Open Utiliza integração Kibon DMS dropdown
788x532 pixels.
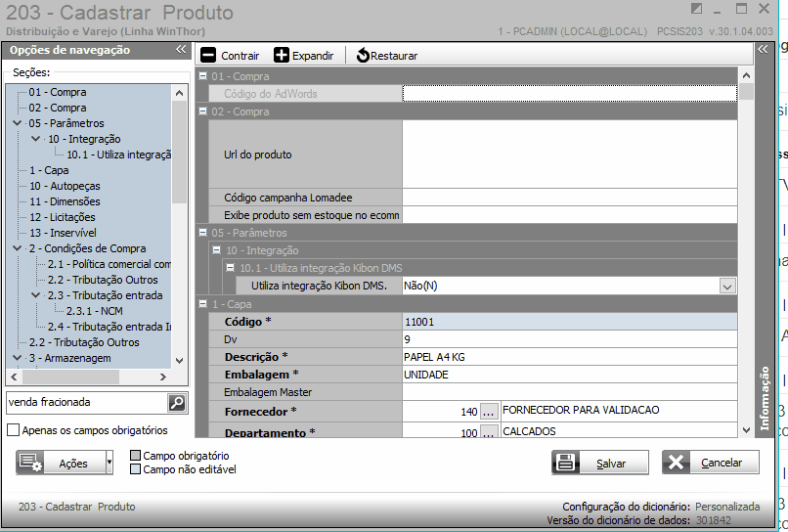tap(726, 287)
